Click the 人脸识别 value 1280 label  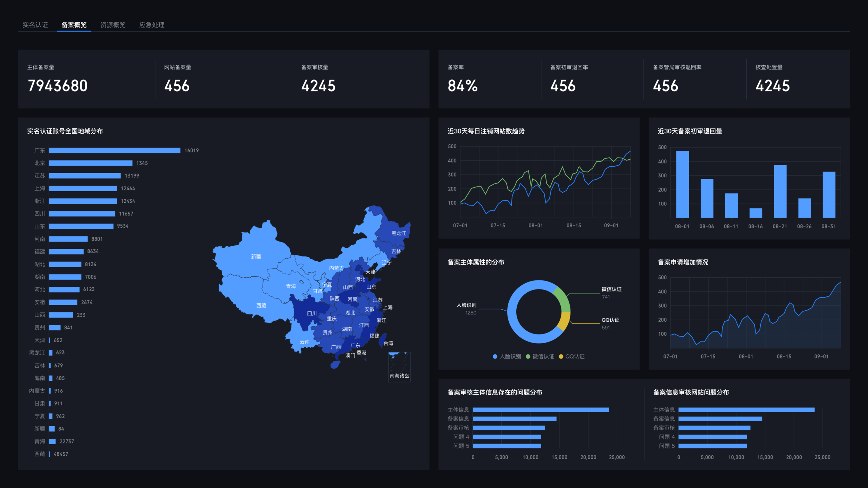pyautogui.click(x=471, y=313)
